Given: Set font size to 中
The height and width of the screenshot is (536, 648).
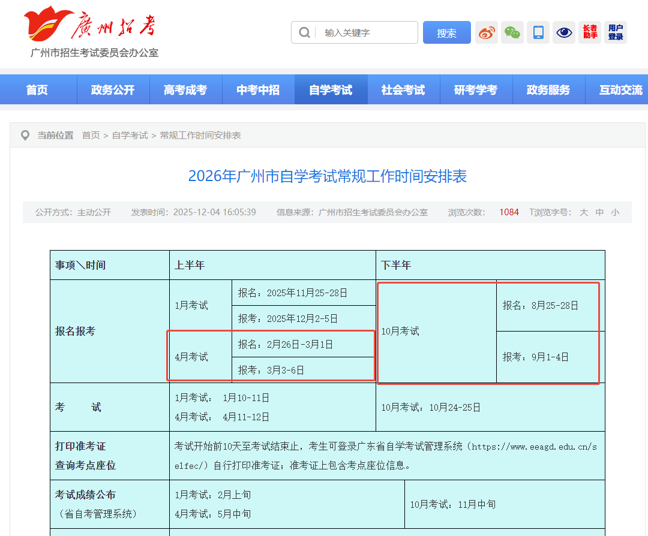Looking at the screenshot, I should [x=600, y=212].
